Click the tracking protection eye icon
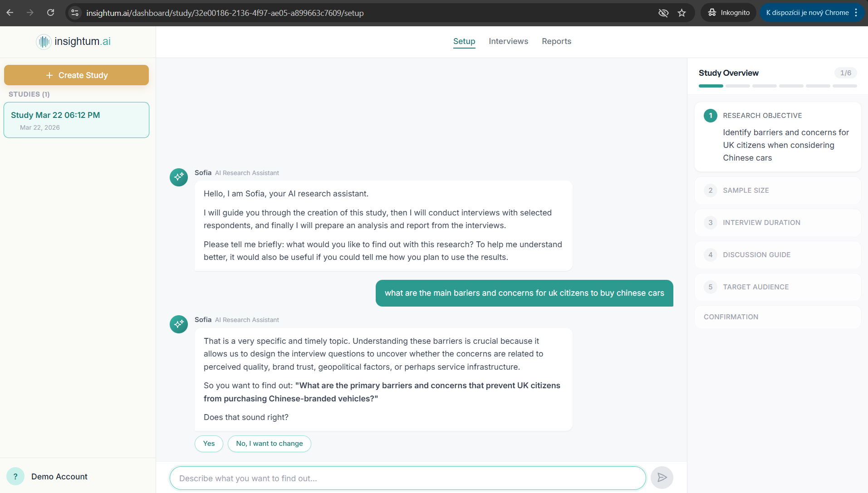The image size is (868, 493). [x=663, y=13]
